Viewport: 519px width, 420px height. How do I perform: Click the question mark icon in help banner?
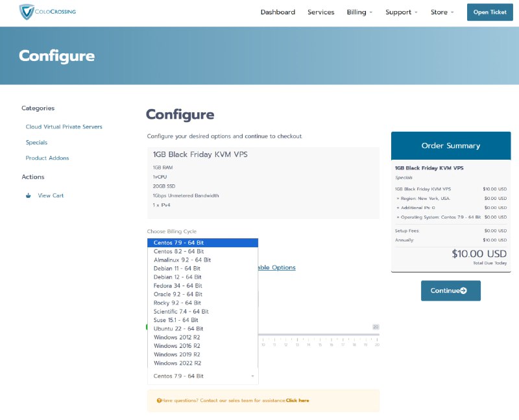click(x=159, y=401)
